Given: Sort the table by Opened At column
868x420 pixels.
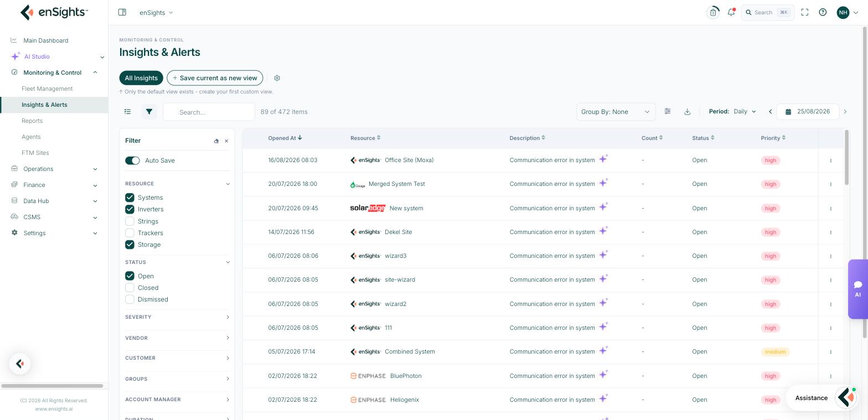Looking at the screenshot, I should (x=285, y=138).
